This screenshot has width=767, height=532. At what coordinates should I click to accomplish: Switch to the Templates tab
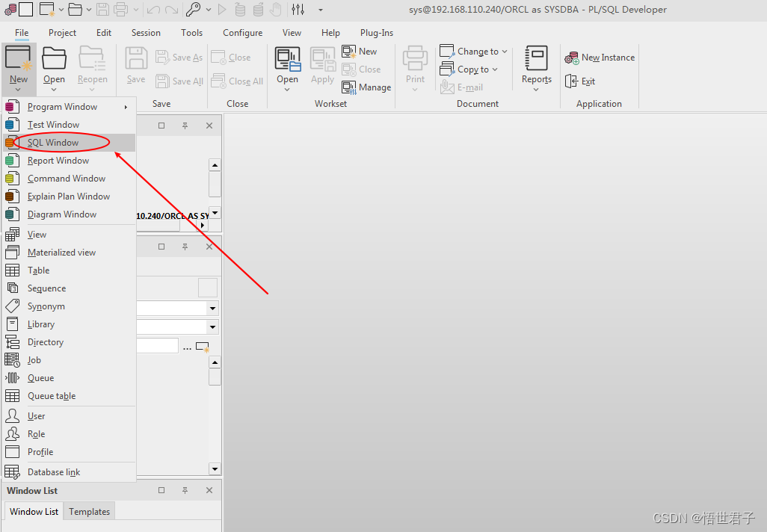(89, 512)
